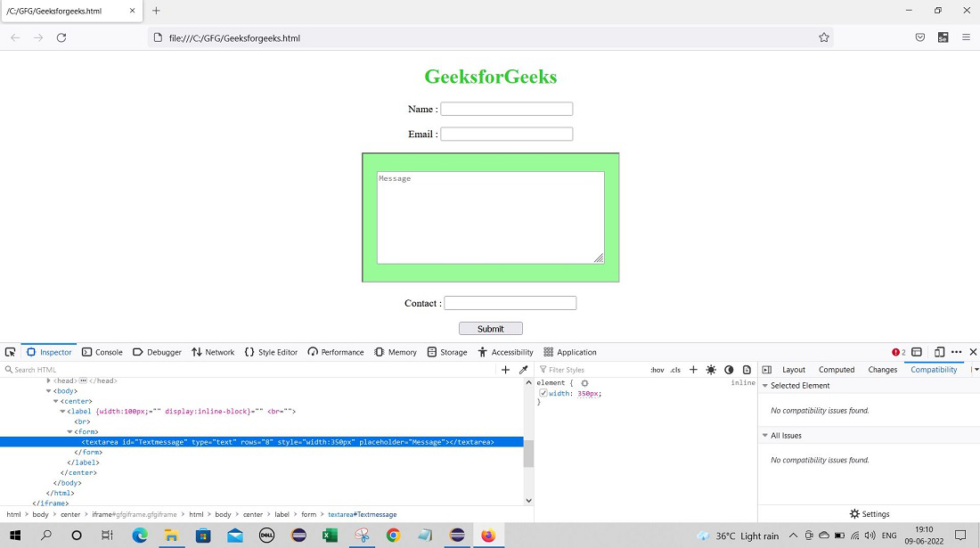The image size is (980, 548).
Task: Collapse the All Issues section
Action: [765, 436]
